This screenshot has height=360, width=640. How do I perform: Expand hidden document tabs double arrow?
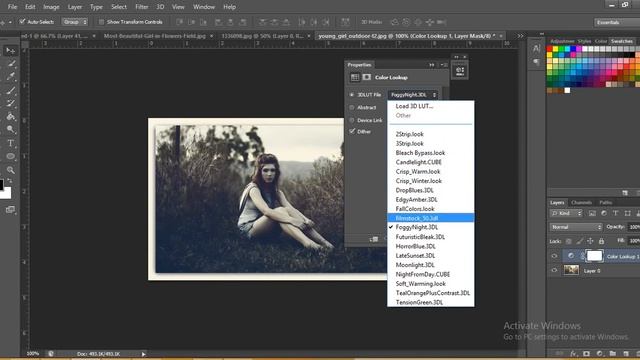pyautogui.click(x=520, y=36)
